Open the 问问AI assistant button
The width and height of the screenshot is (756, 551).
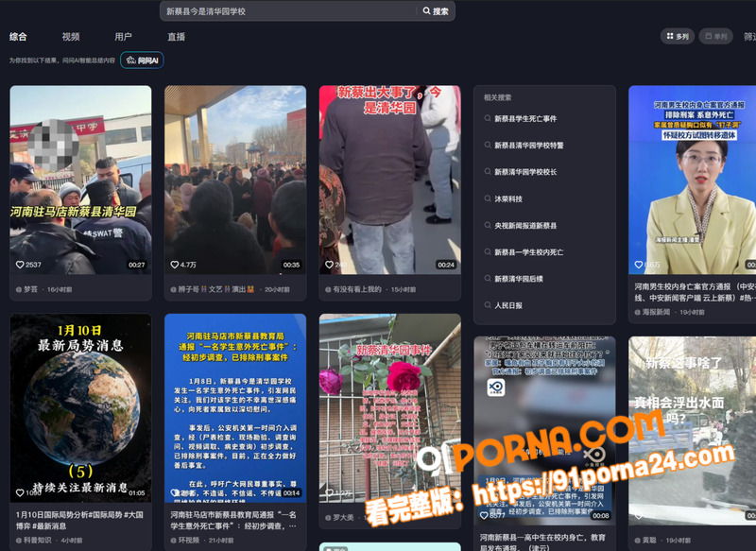pyautogui.click(x=143, y=60)
